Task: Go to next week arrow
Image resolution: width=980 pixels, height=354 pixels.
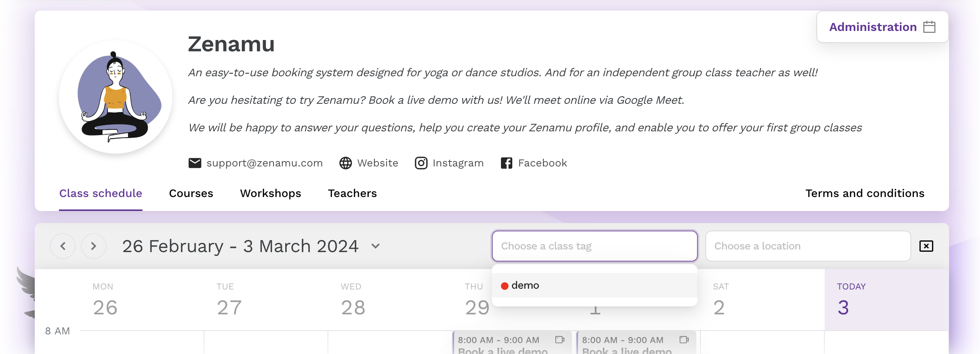Action: coord(94,246)
